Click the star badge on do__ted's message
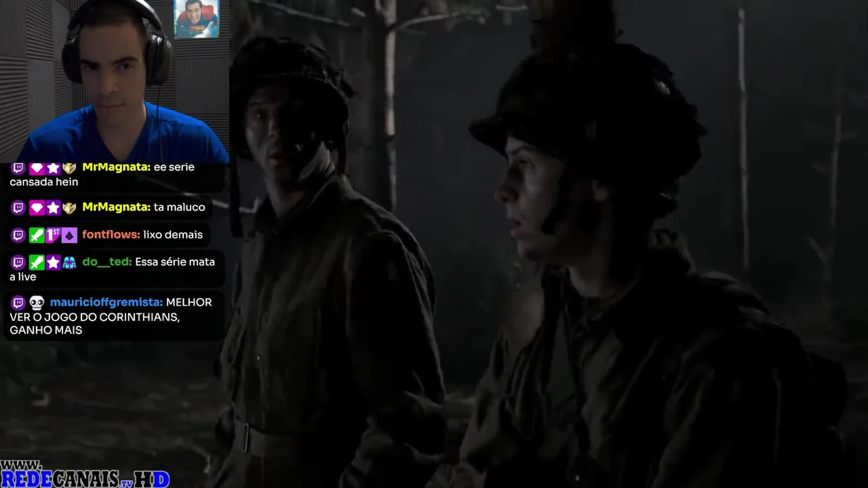The height and width of the screenshot is (488, 868). [x=53, y=262]
